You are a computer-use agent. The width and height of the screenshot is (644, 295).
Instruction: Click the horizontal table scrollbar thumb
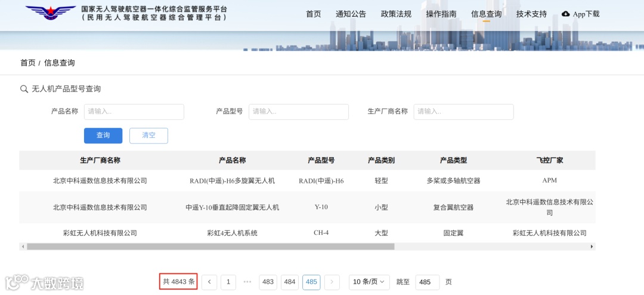click(210, 247)
